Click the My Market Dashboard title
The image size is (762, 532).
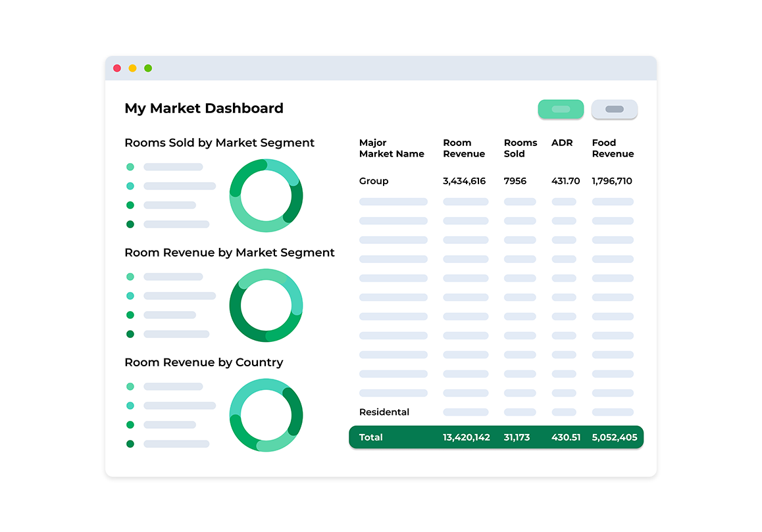point(204,109)
